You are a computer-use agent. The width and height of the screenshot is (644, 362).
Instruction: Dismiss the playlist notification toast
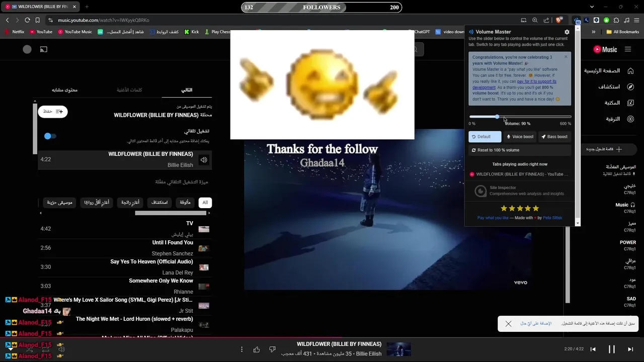coord(508,324)
